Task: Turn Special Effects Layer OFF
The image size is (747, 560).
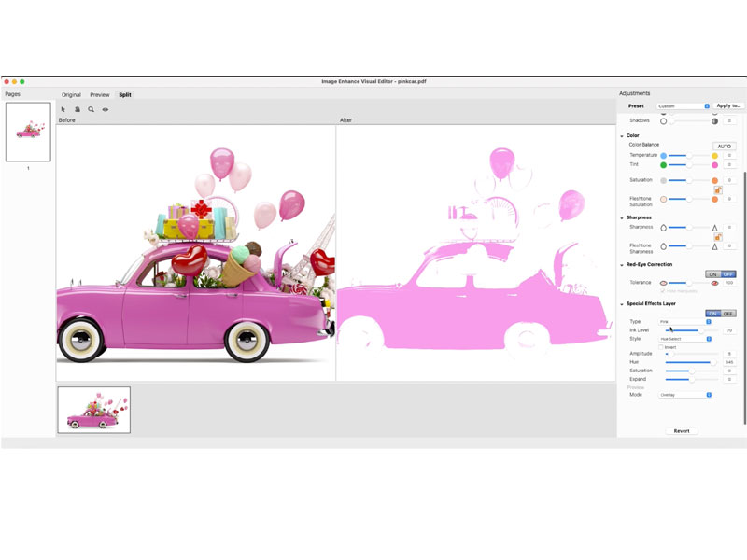Action: tap(728, 313)
